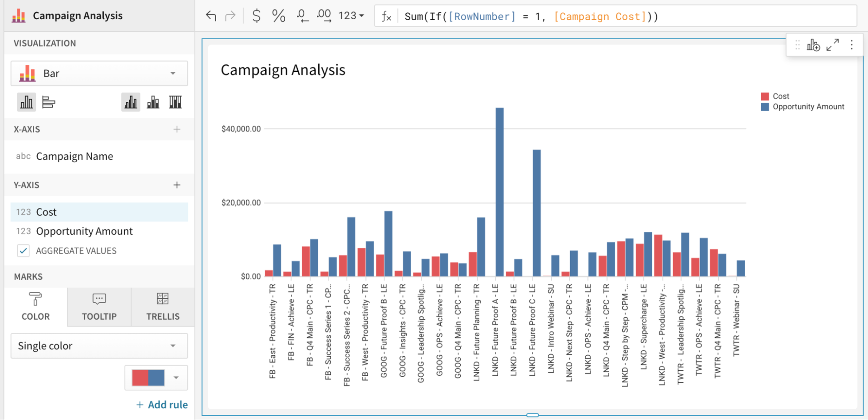Select 100% stacked bars layout
Viewport: 868px width, 420px height.
pos(175,102)
